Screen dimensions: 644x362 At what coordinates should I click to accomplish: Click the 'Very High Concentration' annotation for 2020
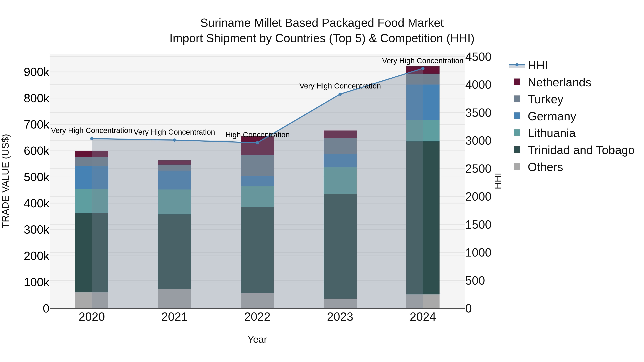tap(92, 131)
